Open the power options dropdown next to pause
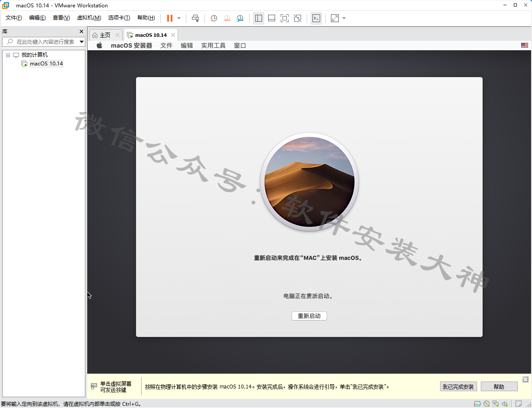This screenshot has width=532, height=408. coord(179,18)
